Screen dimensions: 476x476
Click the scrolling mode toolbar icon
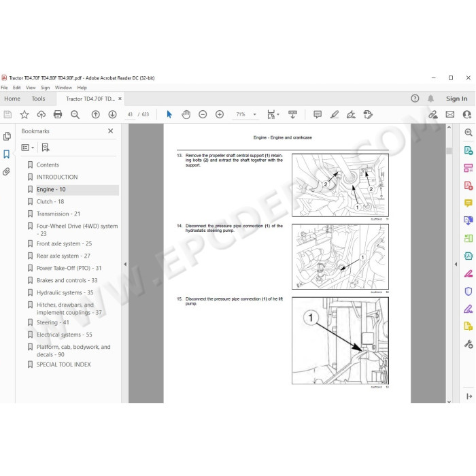pos(292,114)
